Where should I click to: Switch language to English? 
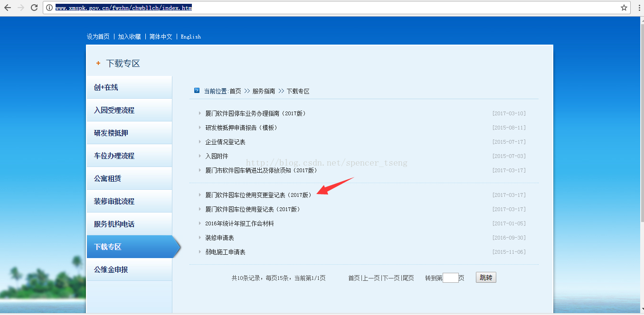191,37
